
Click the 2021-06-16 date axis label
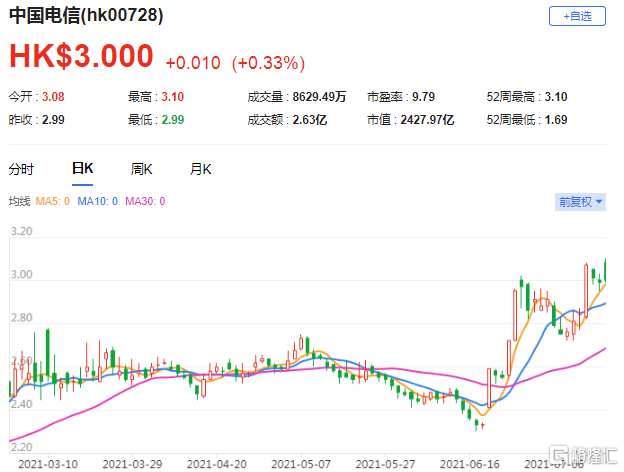[470, 464]
